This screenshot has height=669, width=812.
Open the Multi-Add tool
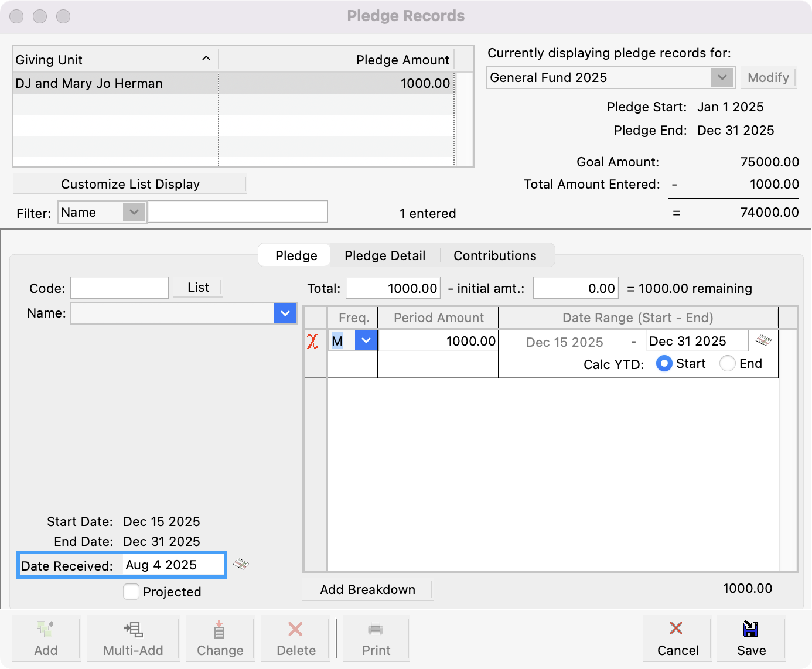coord(132,639)
